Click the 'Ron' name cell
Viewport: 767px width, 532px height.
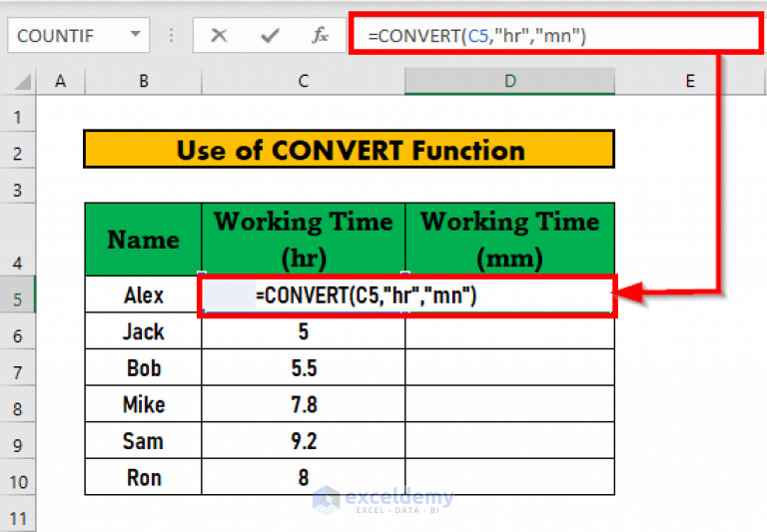coord(144,477)
